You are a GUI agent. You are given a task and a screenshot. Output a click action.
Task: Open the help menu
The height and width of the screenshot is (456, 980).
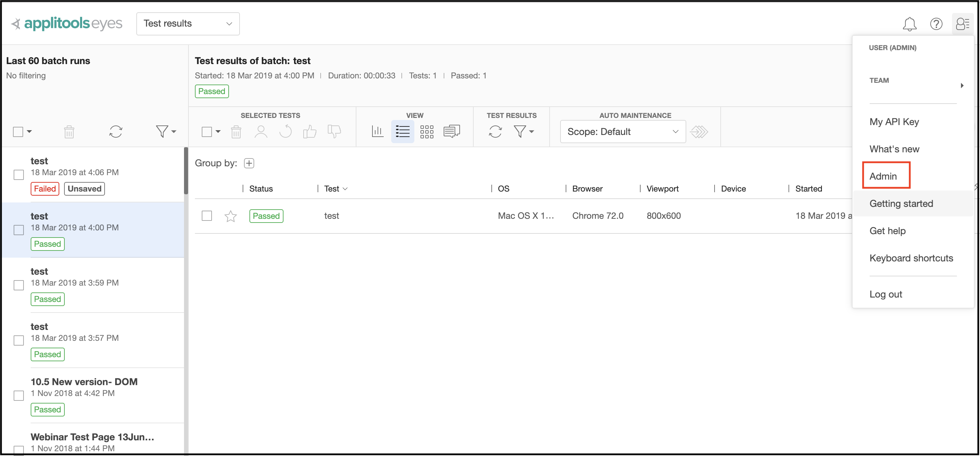pos(937,24)
